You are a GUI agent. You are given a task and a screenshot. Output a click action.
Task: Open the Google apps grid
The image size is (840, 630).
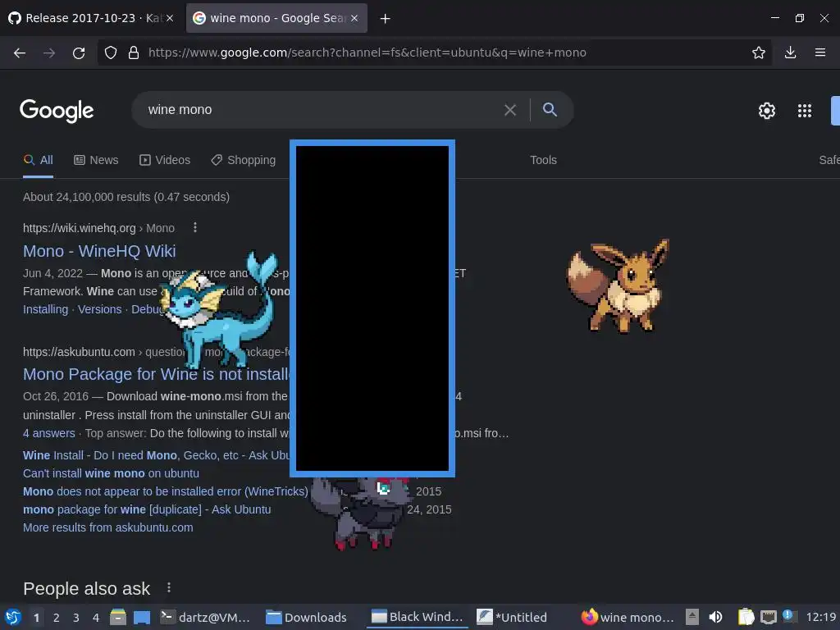click(804, 111)
